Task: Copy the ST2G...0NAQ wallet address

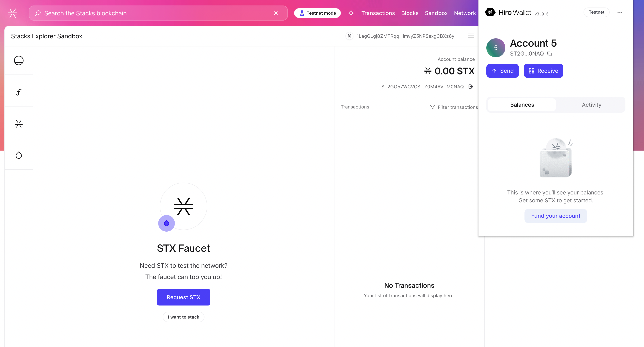Action: click(549, 54)
